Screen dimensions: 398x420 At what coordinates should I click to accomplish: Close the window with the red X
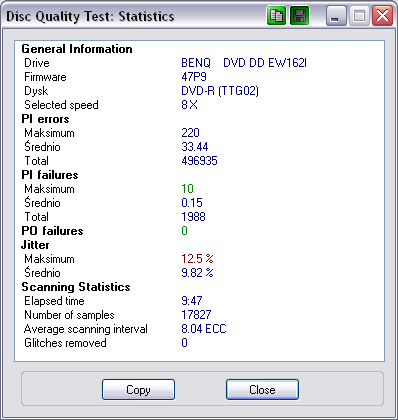[x=382, y=16]
